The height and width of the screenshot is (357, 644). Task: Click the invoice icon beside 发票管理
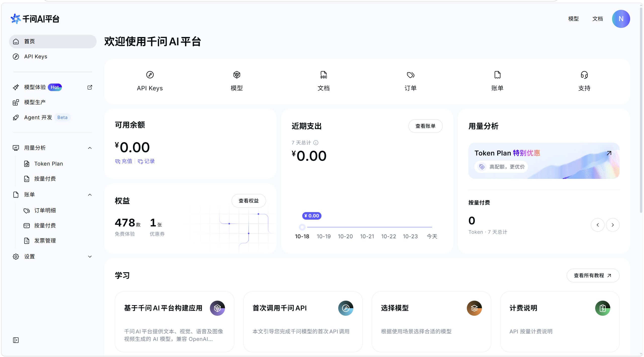click(27, 241)
